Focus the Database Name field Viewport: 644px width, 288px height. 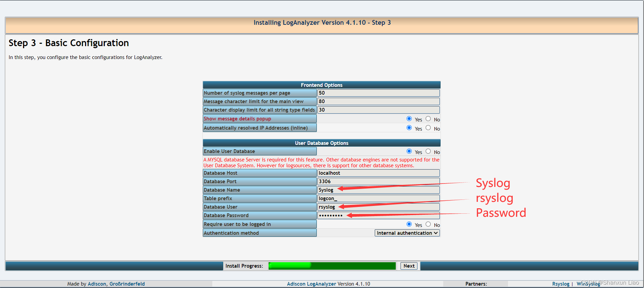click(378, 190)
